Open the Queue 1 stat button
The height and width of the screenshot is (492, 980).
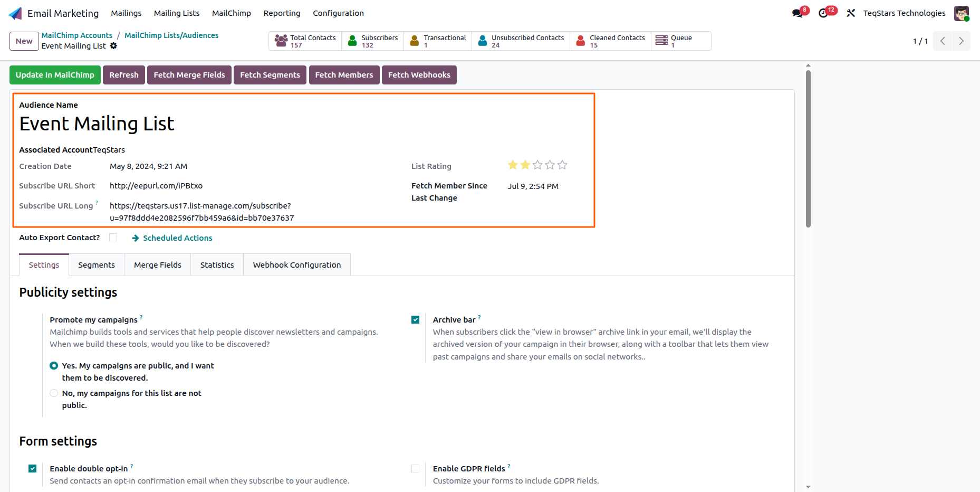(681, 41)
